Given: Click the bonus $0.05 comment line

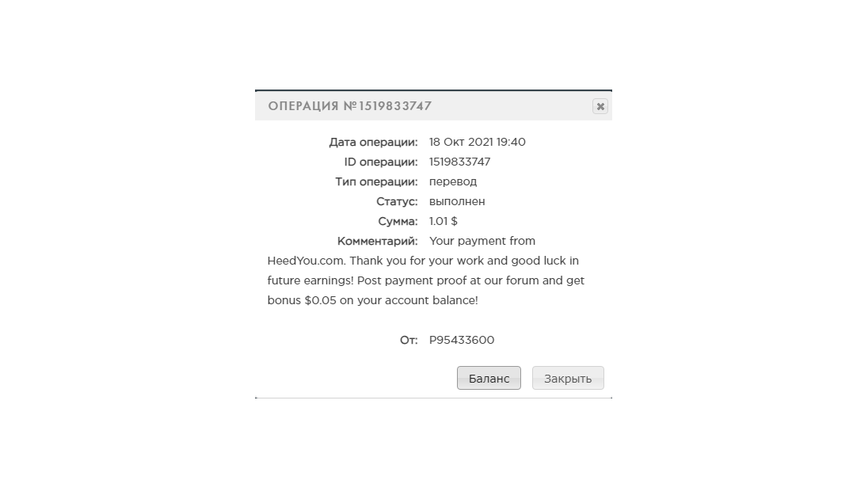Looking at the screenshot, I should (372, 300).
